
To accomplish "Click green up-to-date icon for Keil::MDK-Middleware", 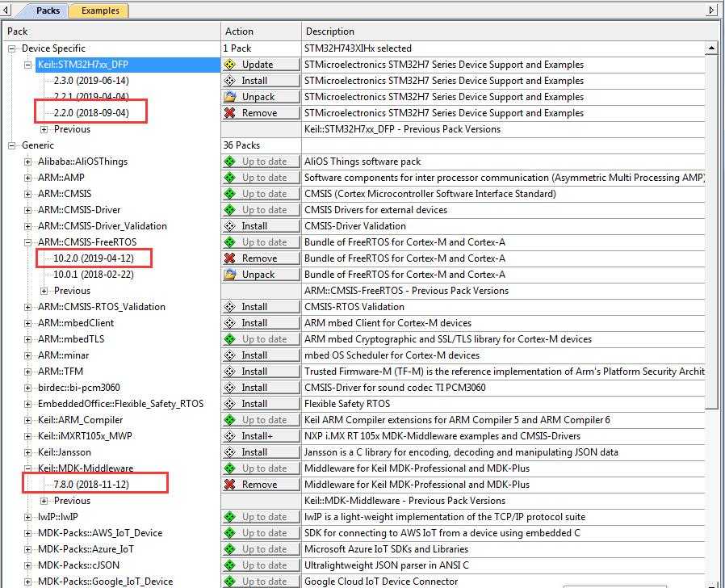I will pos(230,468).
